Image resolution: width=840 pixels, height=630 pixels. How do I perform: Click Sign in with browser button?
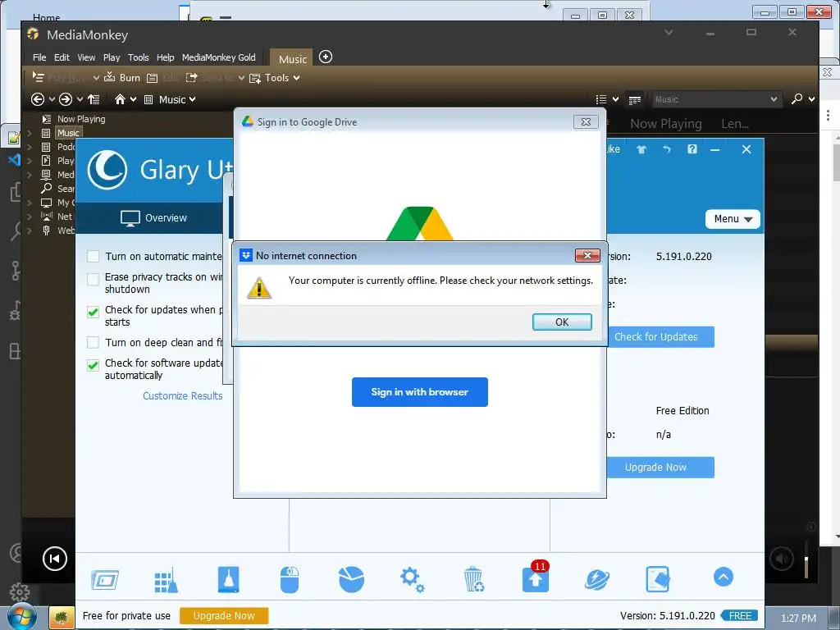point(419,392)
